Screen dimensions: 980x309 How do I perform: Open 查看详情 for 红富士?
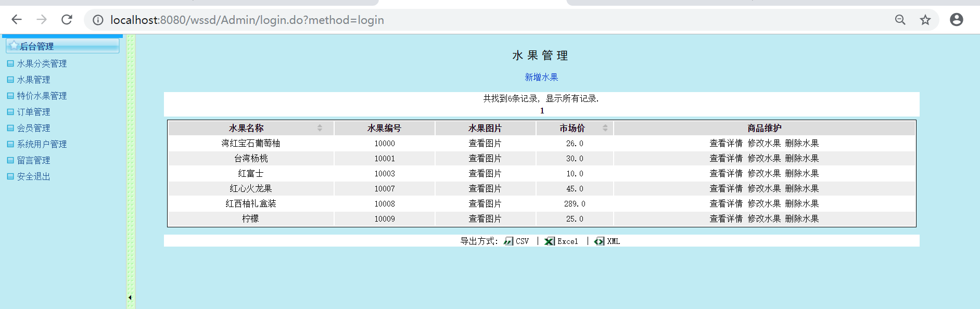click(x=726, y=173)
